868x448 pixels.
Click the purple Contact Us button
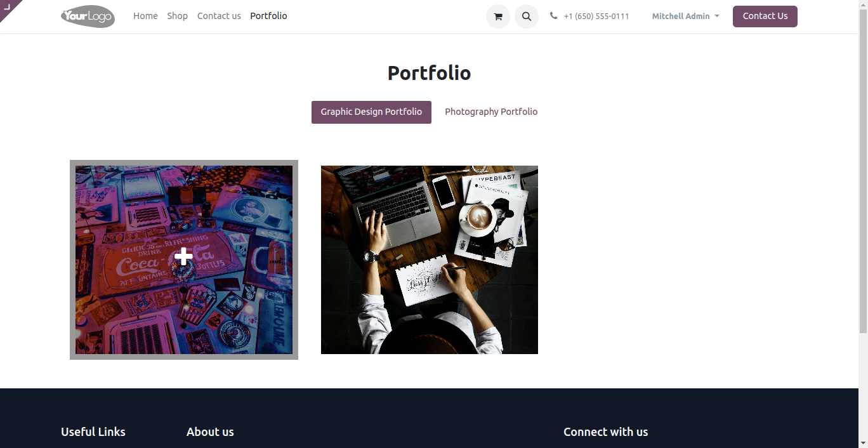coord(765,16)
